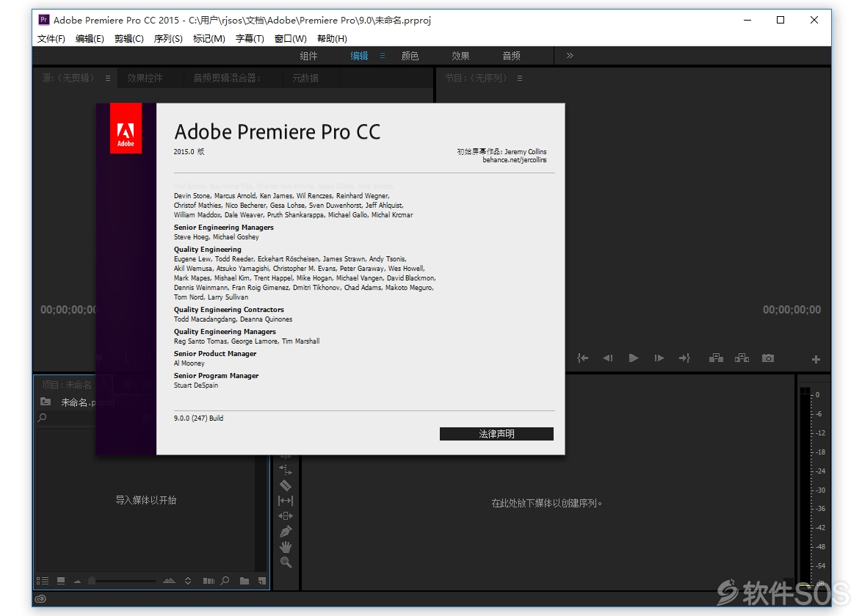Open the 节目 panel menu icon

click(x=520, y=78)
